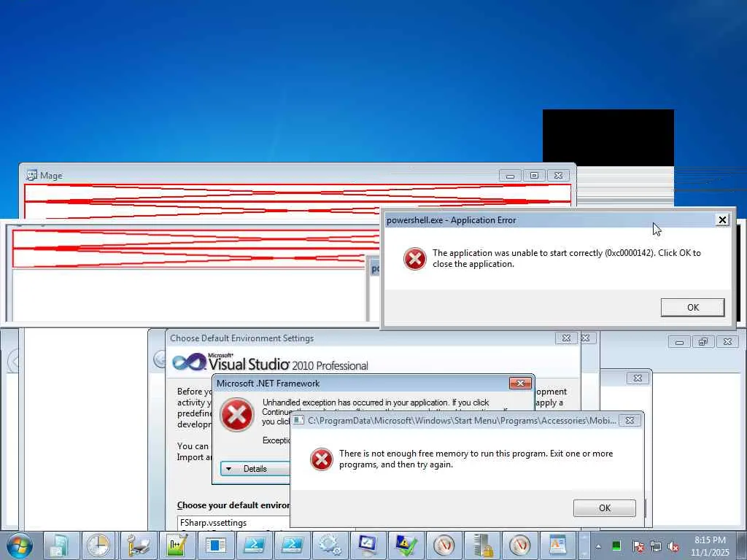
Task: Click the red error icon in the memory dialog
Action: point(322,459)
